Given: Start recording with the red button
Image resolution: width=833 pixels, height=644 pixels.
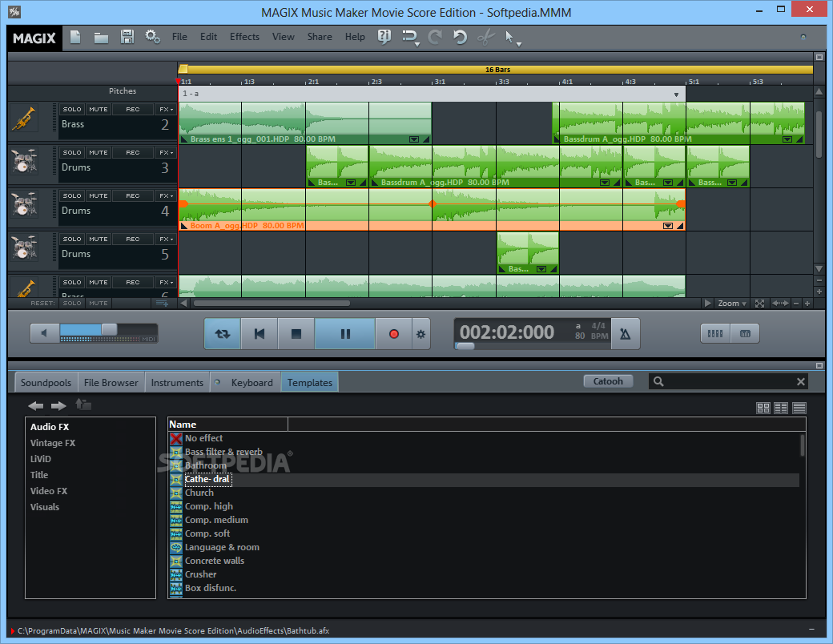Looking at the screenshot, I should pos(393,334).
